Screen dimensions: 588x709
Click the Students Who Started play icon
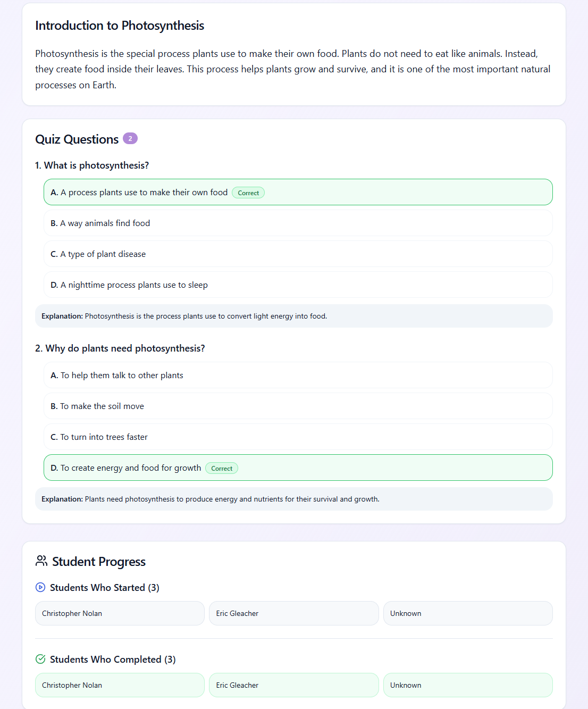40,587
